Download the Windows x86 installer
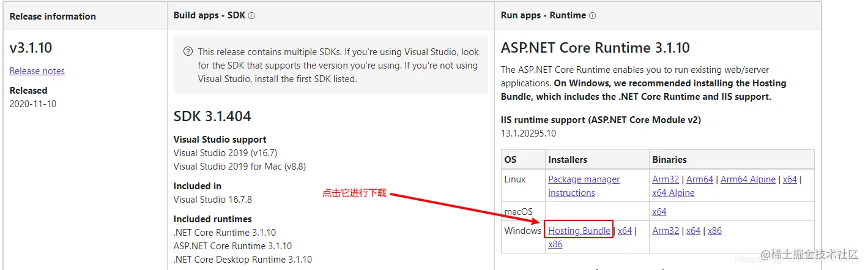This screenshot has width=868, height=270. 555,244
